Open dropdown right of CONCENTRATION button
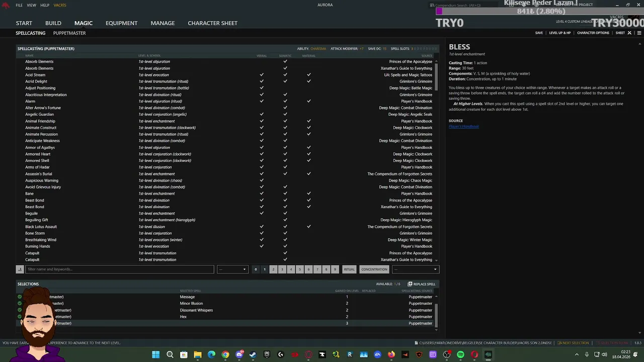The image size is (644, 362). (x=416, y=269)
